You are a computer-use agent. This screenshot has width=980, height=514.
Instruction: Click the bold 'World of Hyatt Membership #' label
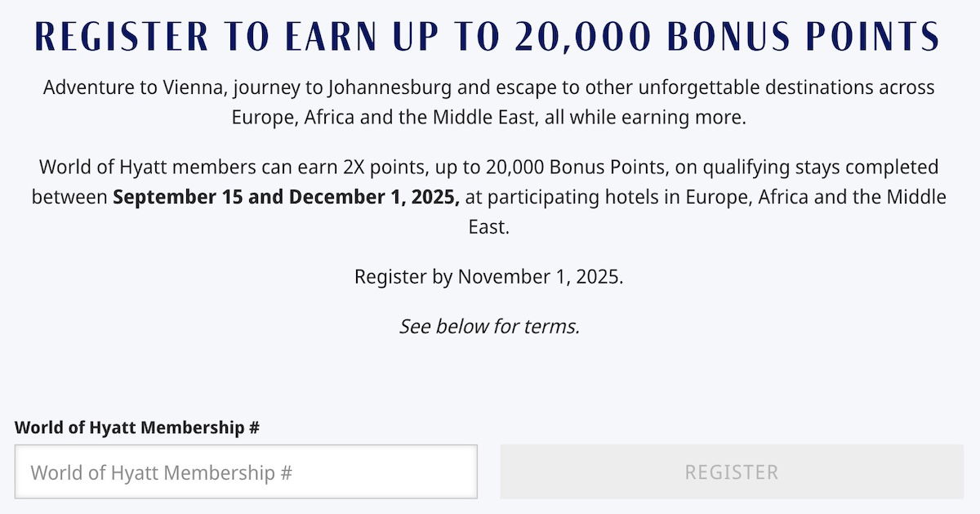coord(137,427)
